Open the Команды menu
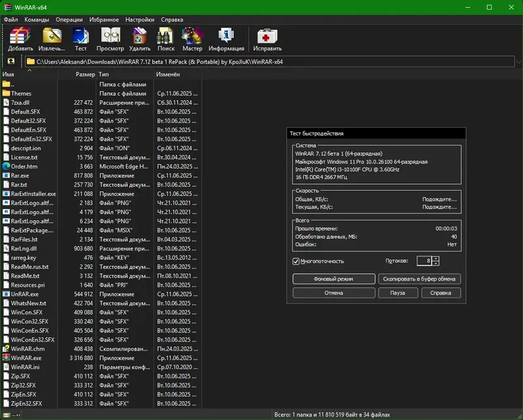Viewport: 523px width, 420px height. click(37, 20)
